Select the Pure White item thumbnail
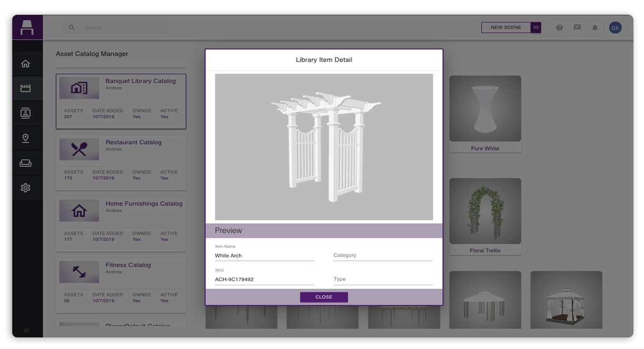 (x=485, y=109)
